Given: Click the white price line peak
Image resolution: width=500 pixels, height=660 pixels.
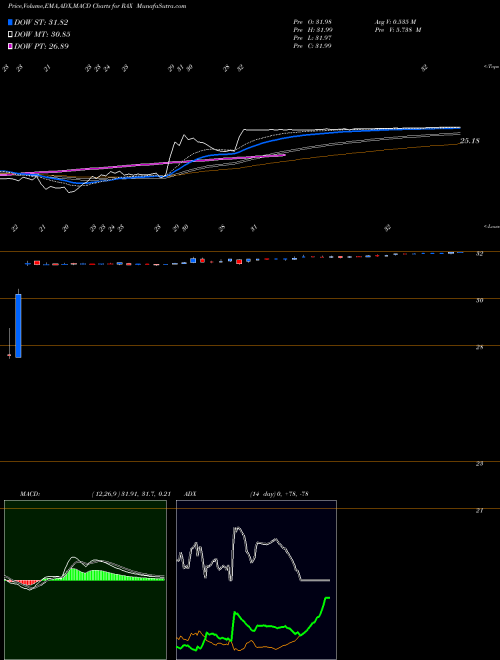Looking at the screenshot, I should coord(184,136).
